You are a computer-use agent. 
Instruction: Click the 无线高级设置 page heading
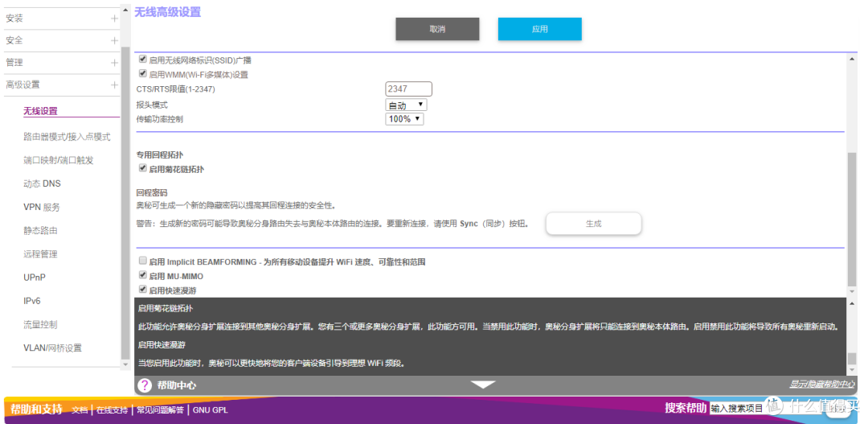168,11
